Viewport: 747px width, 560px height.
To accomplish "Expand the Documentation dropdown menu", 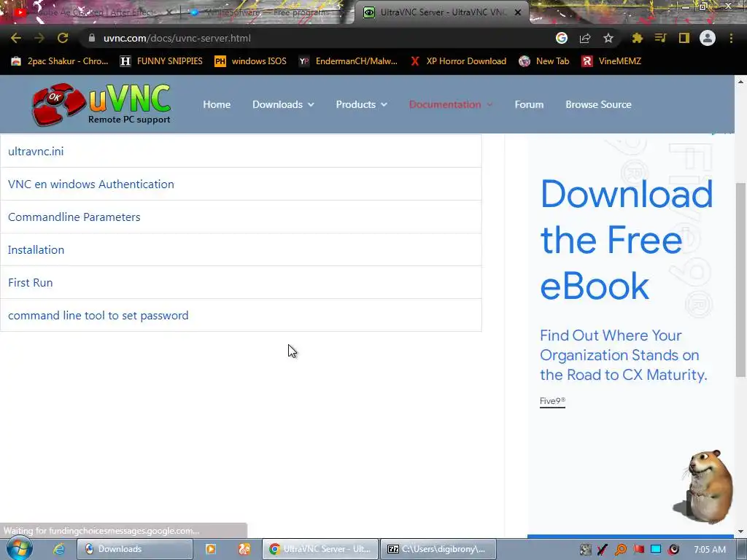I will 451,104.
